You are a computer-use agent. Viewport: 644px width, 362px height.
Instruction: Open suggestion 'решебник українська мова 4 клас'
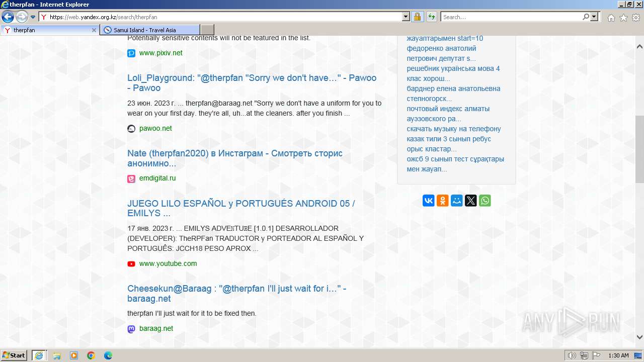(x=453, y=73)
